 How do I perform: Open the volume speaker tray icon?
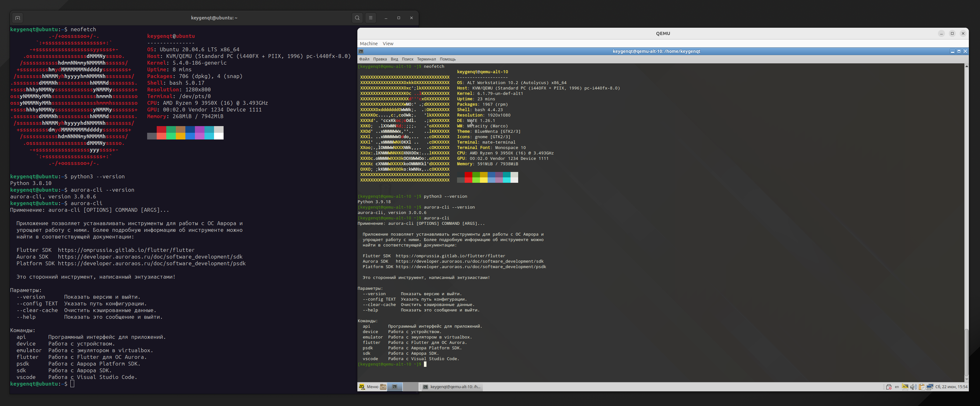pyautogui.click(x=913, y=387)
